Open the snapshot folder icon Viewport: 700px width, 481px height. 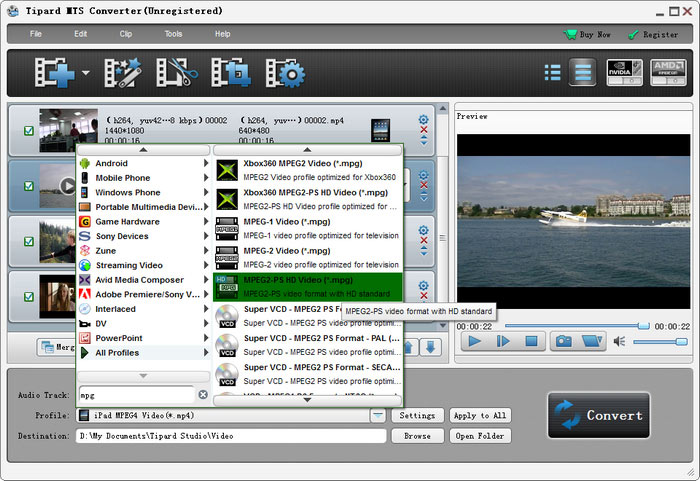coord(592,342)
